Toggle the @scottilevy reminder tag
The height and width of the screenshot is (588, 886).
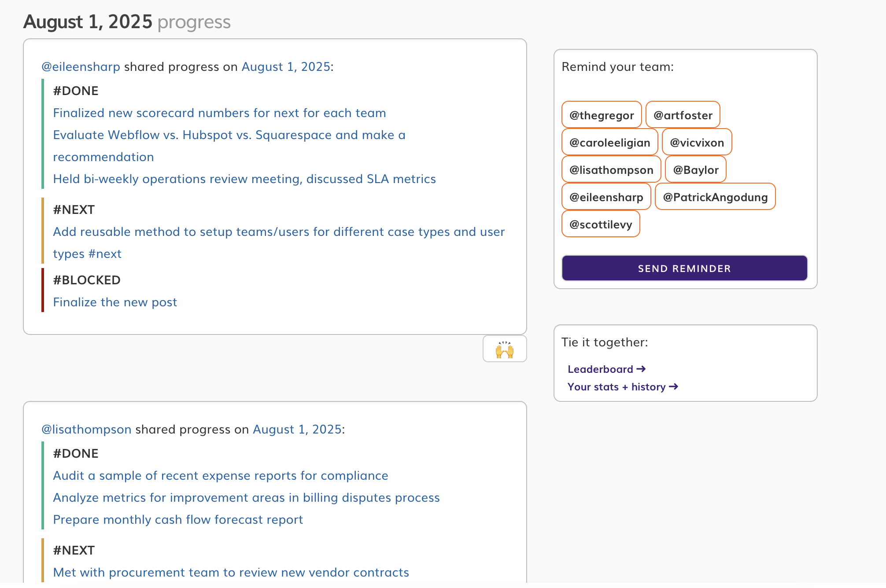tap(601, 224)
